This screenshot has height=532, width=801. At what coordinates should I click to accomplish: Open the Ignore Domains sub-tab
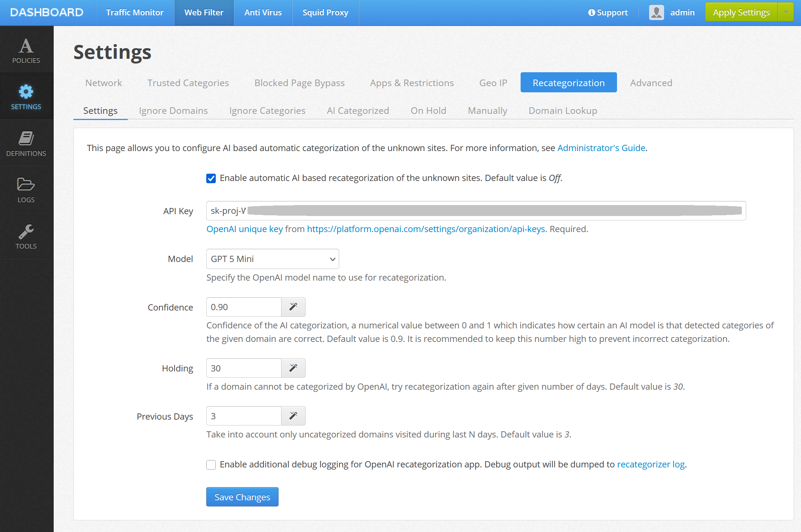pos(173,111)
